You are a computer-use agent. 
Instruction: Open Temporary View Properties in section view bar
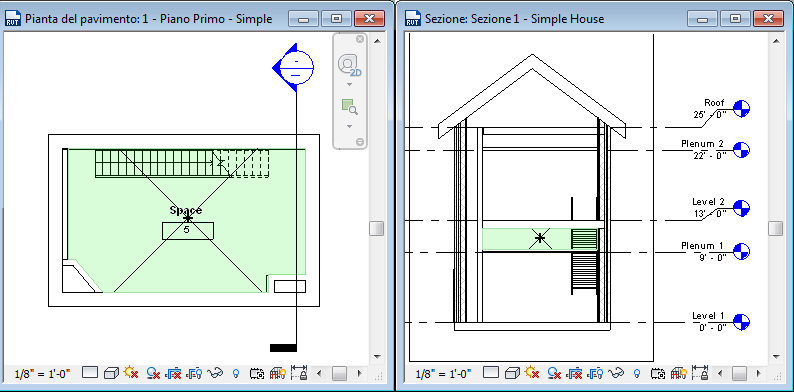(658, 374)
